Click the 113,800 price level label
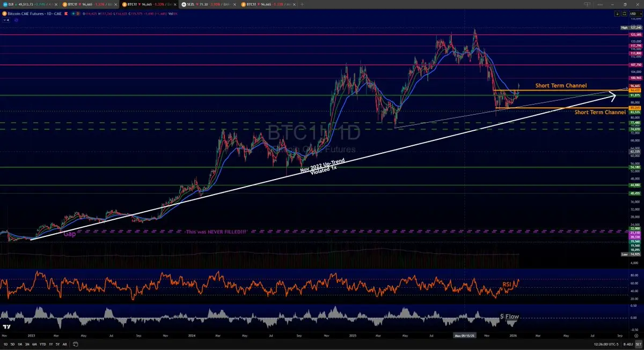The image size is (644, 350). tap(635, 53)
